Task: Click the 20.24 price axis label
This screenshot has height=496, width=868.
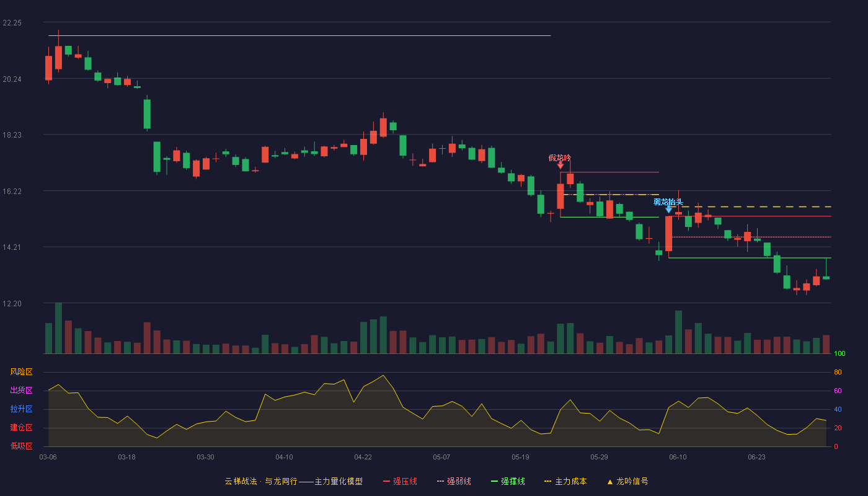Action: point(12,79)
